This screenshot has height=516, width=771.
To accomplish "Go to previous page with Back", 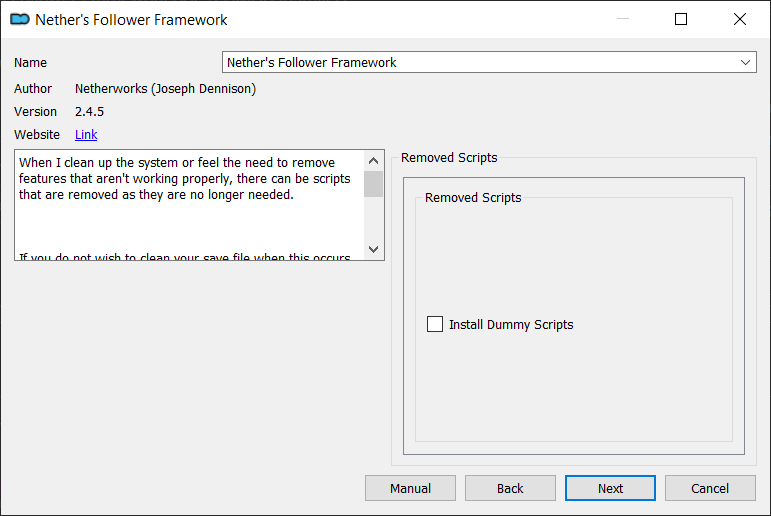I will pos(510,488).
